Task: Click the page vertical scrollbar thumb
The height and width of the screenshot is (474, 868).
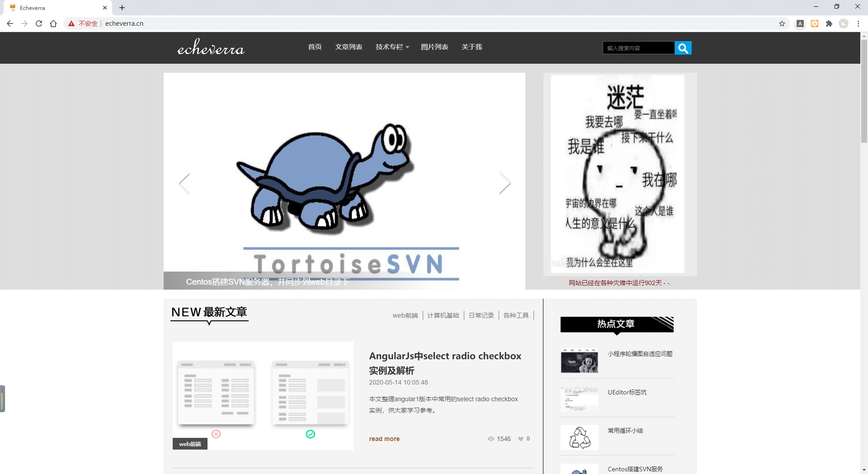Action: pos(864,90)
